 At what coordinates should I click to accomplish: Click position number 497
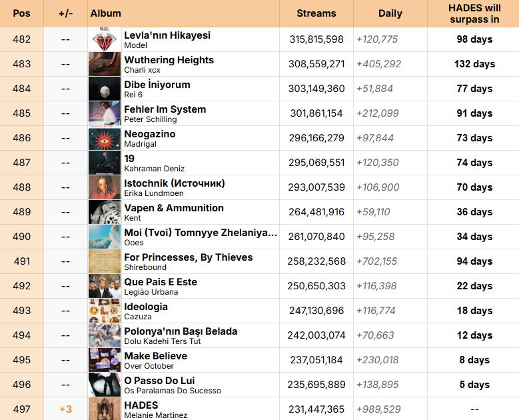[x=21, y=409]
